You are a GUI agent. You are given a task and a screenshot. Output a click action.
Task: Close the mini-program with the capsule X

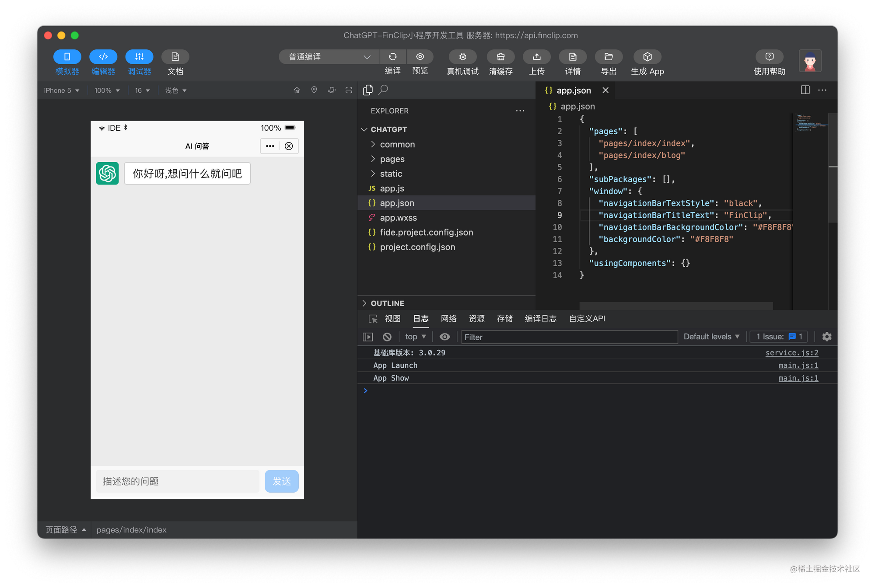pyautogui.click(x=289, y=146)
